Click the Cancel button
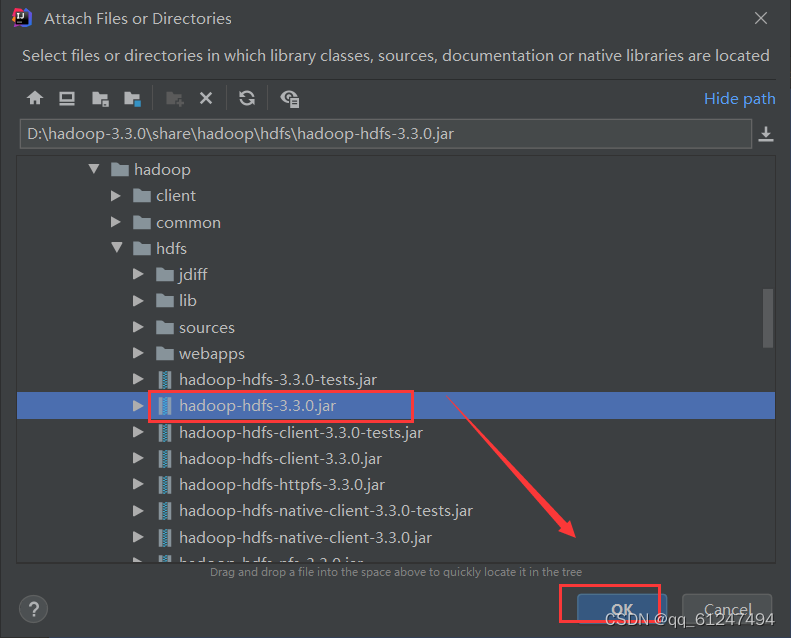Viewport: 791px width, 638px height. click(x=727, y=609)
